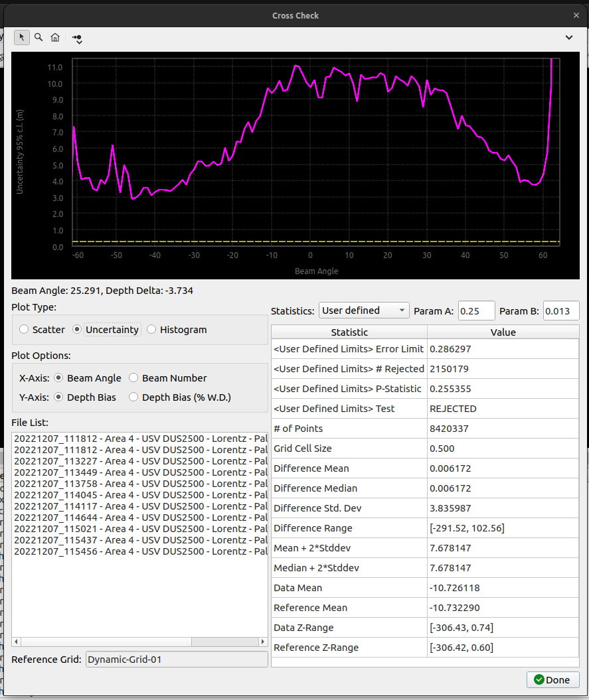Set X-Axis to Beam Number
589x700 pixels.
click(x=133, y=378)
